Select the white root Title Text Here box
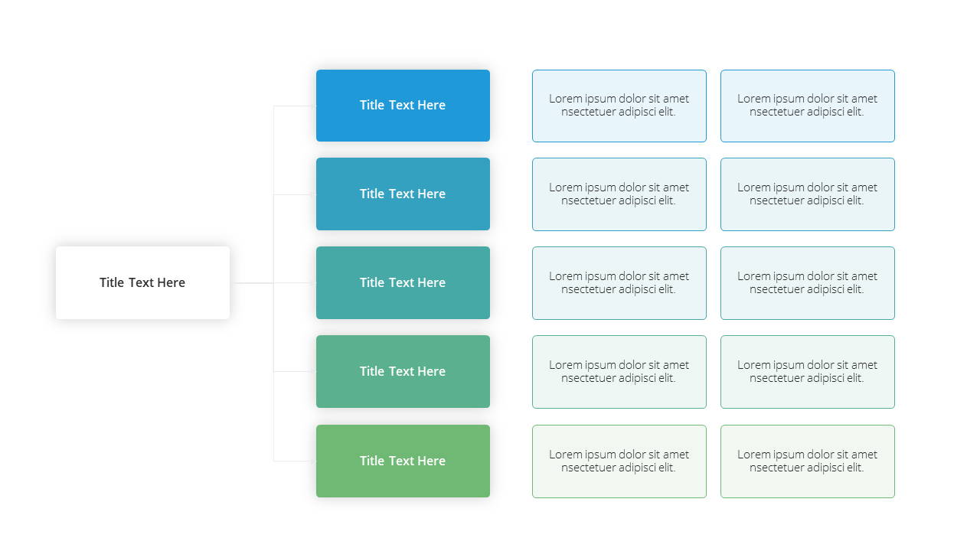The width and height of the screenshot is (980, 551). pos(142,282)
